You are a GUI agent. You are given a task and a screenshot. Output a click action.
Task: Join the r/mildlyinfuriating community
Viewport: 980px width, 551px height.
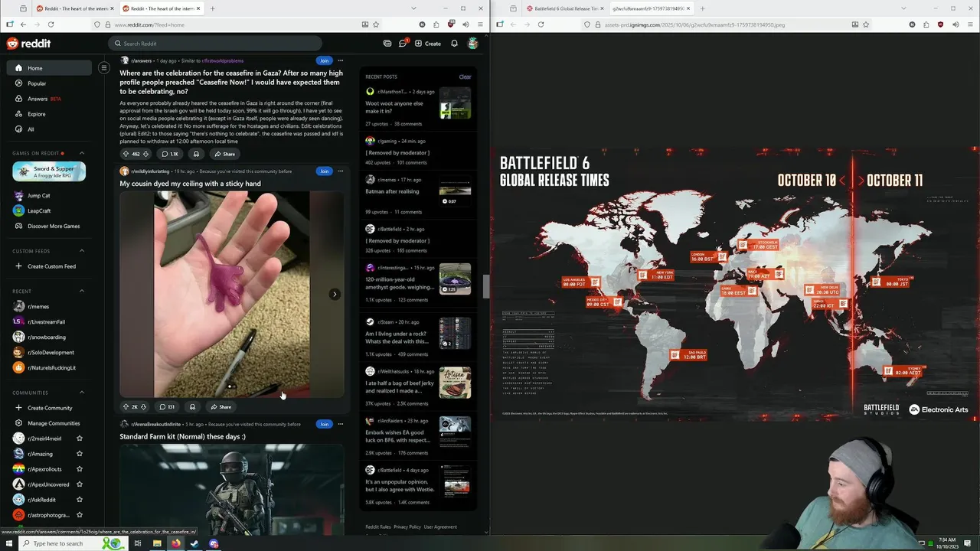click(324, 171)
